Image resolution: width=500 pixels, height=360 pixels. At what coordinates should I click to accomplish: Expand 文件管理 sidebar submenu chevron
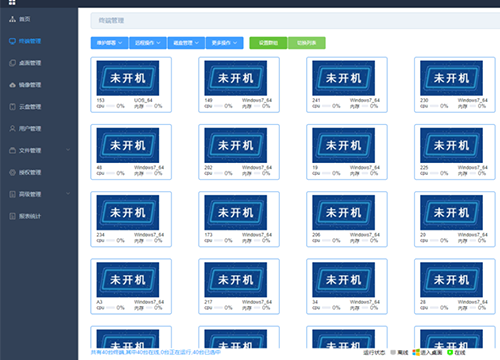pos(68,150)
